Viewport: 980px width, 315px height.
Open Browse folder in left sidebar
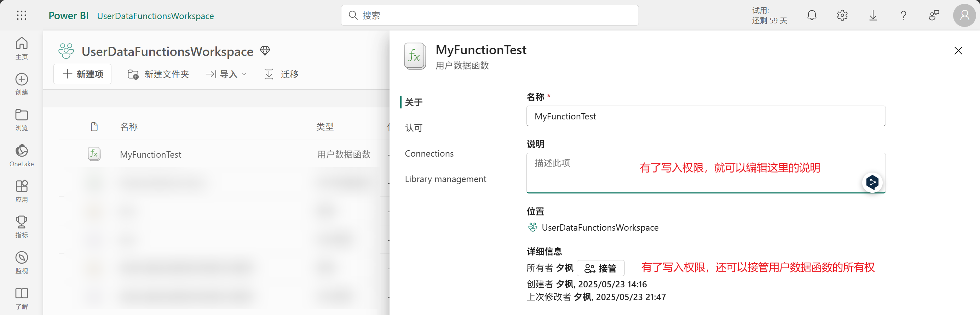pyautogui.click(x=22, y=120)
